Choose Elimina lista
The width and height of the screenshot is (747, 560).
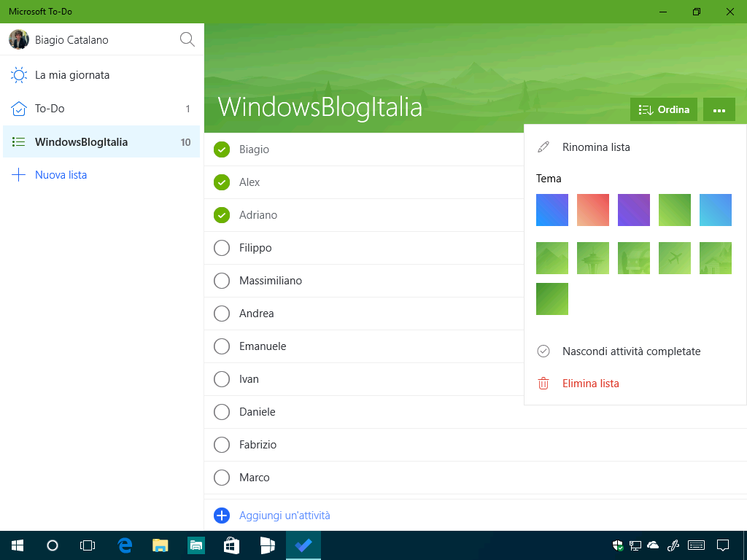tap(635, 384)
